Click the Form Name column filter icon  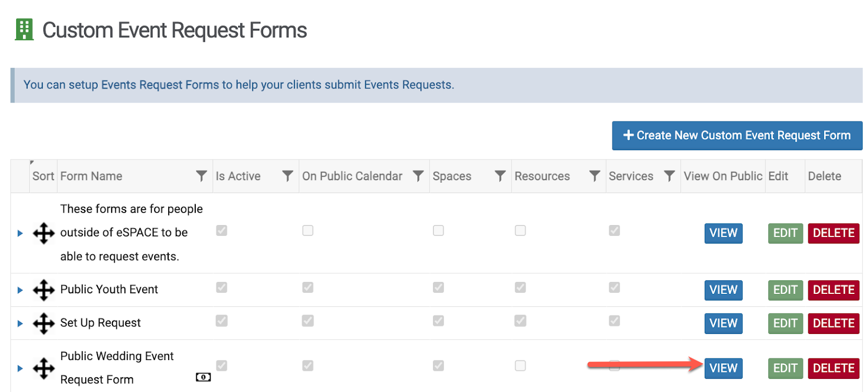click(201, 176)
